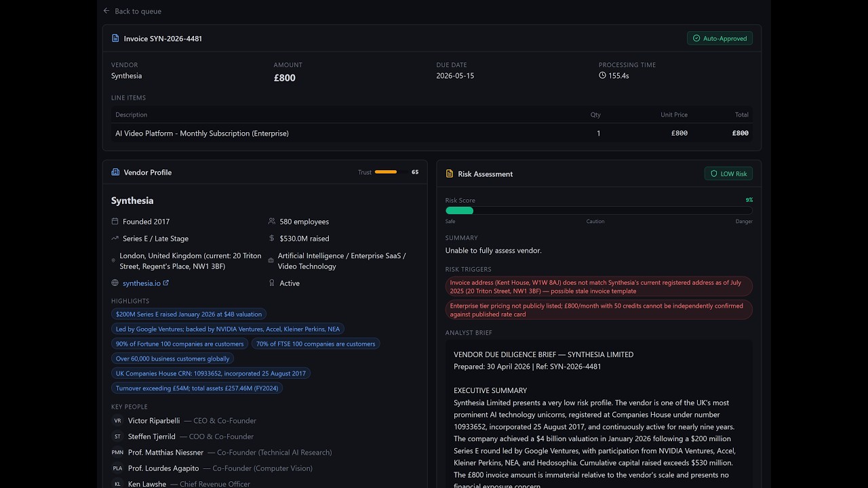
Task: Click the PMN avatar for Matthias Niessner
Action: 117,453
